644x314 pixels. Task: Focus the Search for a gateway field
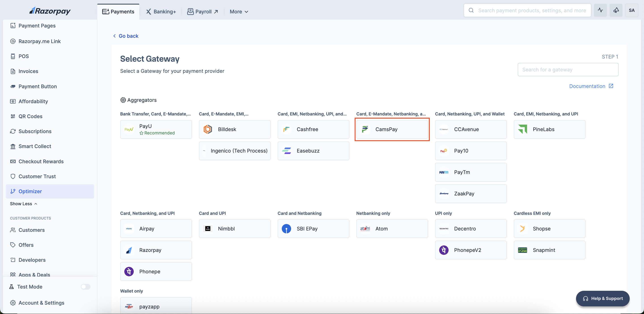coord(568,70)
